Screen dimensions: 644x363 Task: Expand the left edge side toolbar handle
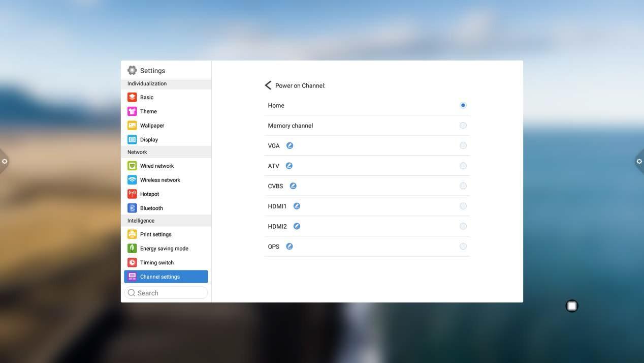[x=4, y=161]
